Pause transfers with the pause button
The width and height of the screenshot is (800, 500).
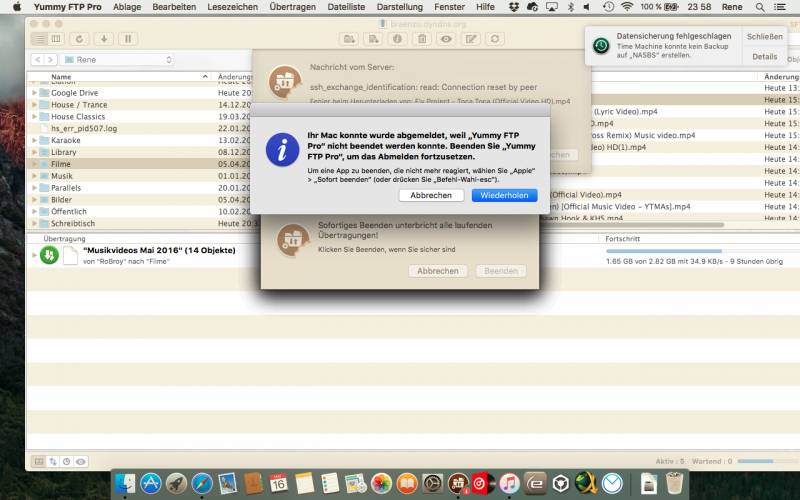pyautogui.click(x=128, y=39)
